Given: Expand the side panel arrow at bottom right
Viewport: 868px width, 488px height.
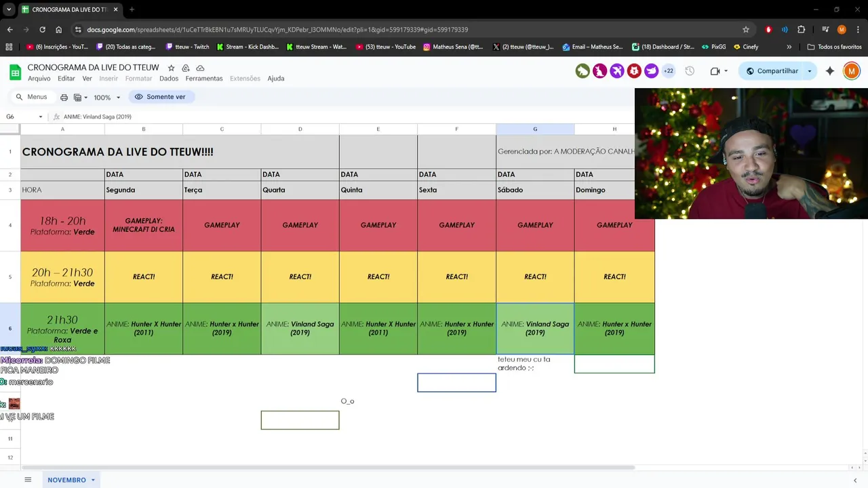Looking at the screenshot, I should pyautogui.click(x=855, y=480).
